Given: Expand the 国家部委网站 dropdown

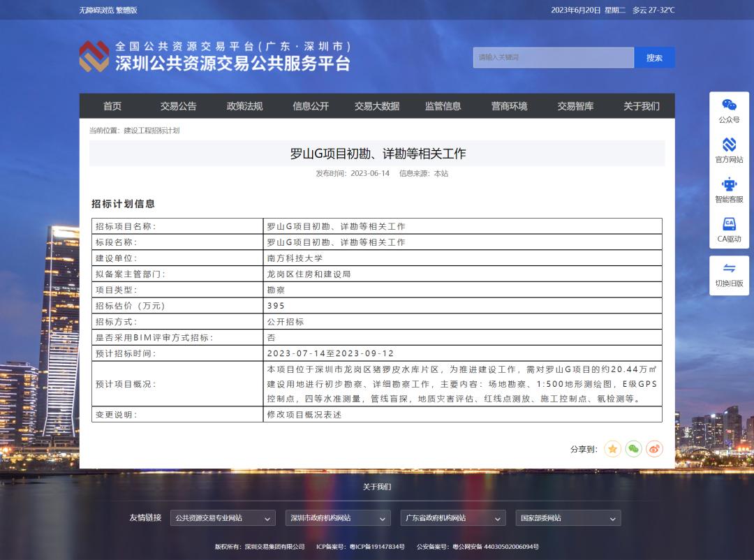Looking at the screenshot, I should point(568,518).
